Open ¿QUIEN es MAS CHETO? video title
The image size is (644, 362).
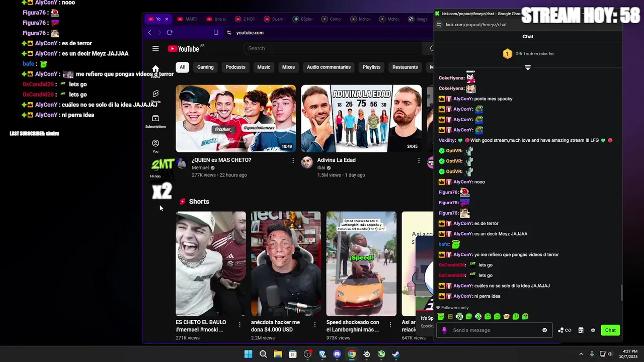pos(221,160)
